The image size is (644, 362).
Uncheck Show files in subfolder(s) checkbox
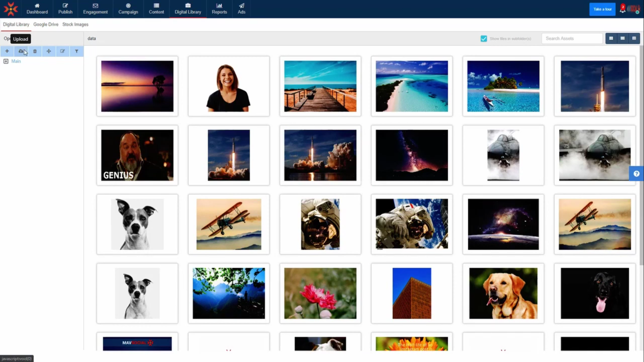484,39
